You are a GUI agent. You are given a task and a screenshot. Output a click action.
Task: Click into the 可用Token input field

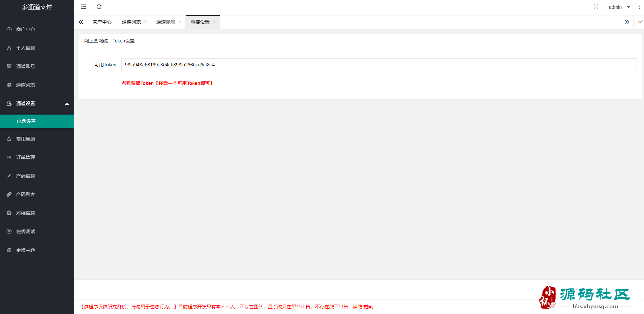point(379,65)
